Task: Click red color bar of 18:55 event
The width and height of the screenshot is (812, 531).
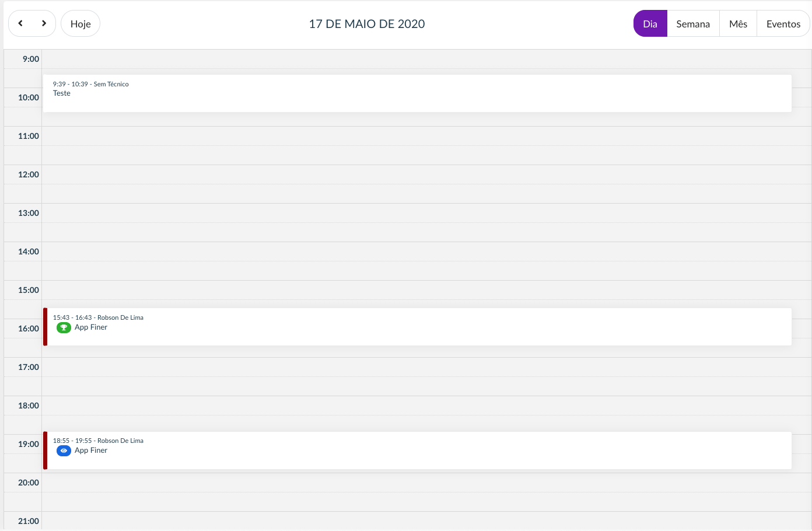Action: [x=45, y=450]
